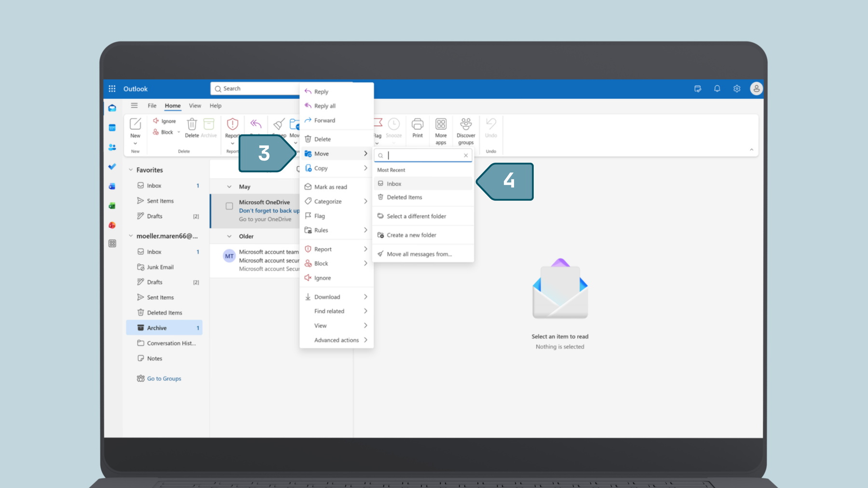Switch to the View tab

pos(195,106)
